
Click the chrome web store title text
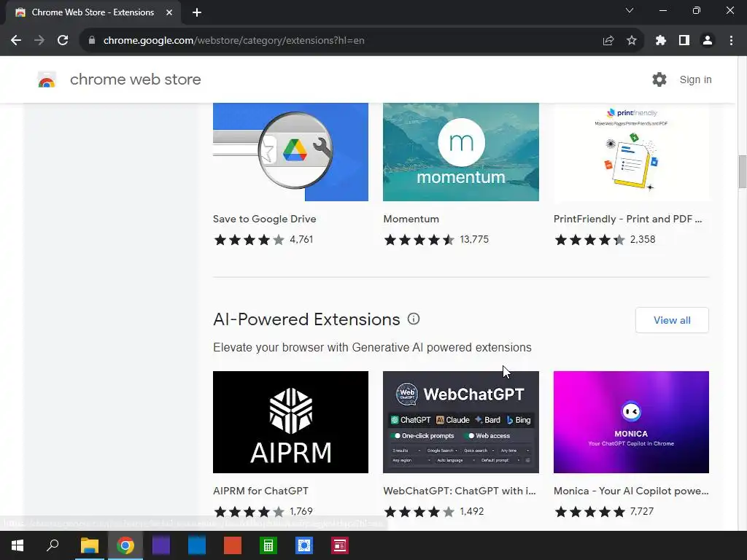pos(135,79)
